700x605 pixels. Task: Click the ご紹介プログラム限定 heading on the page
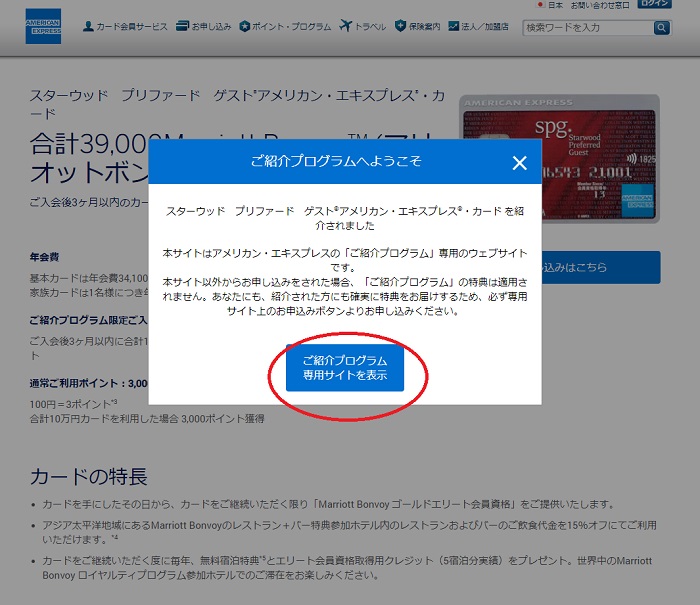88,320
